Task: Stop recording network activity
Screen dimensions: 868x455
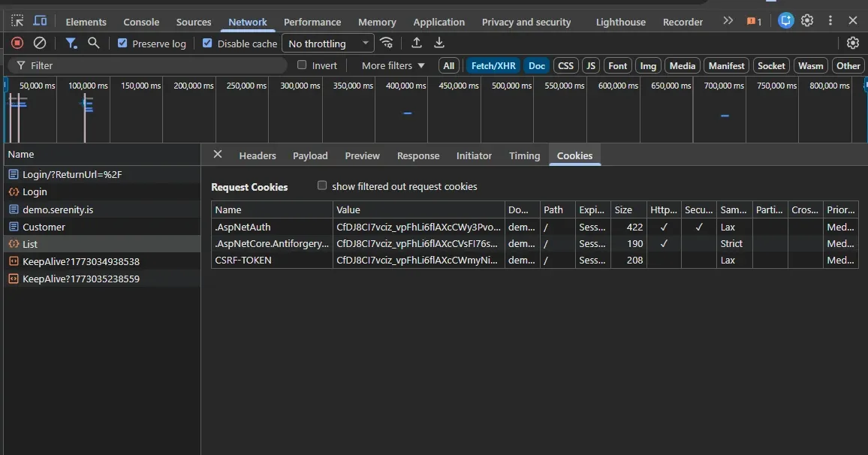Action: point(17,44)
